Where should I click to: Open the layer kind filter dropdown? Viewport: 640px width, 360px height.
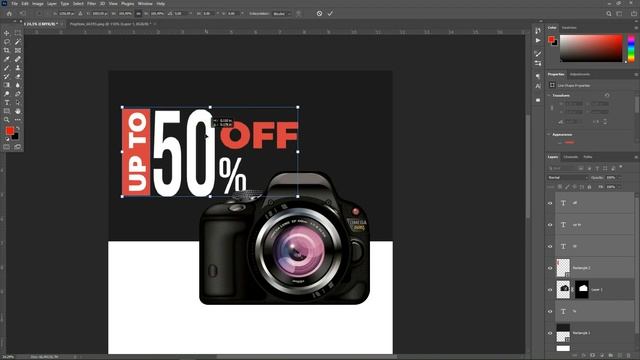562,168
